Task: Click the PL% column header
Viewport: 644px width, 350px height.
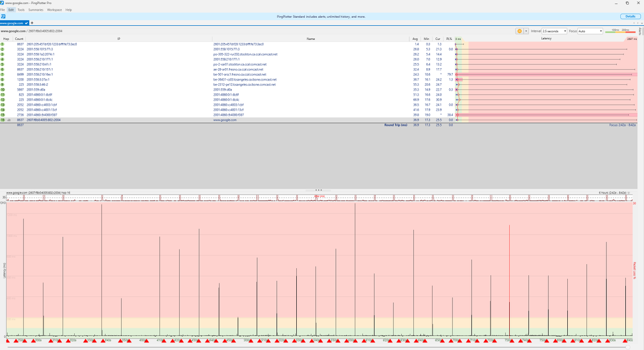Action: coord(449,39)
